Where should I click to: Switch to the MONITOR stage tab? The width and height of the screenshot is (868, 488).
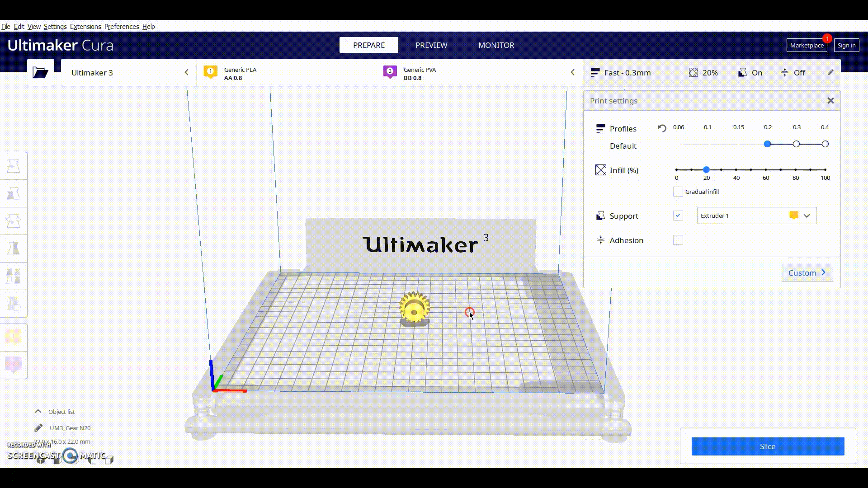(496, 45)
